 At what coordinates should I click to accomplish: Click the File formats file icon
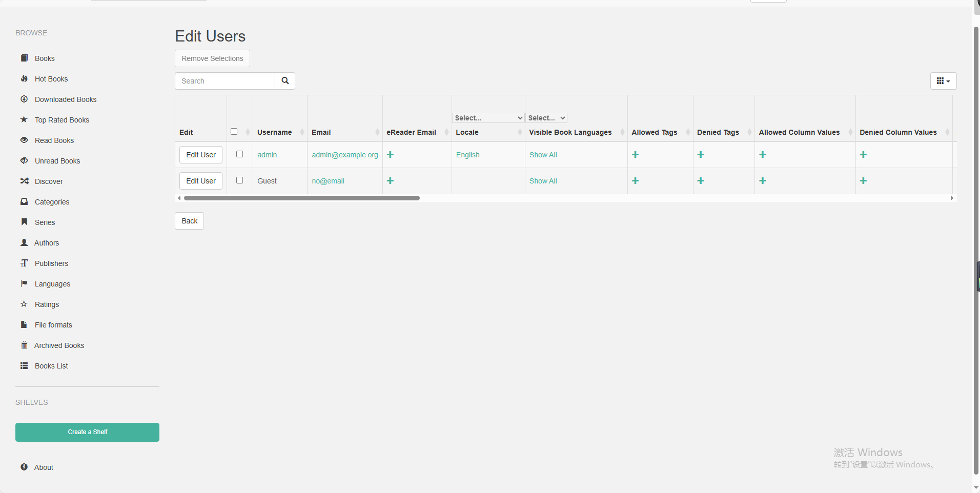(24, 324)
